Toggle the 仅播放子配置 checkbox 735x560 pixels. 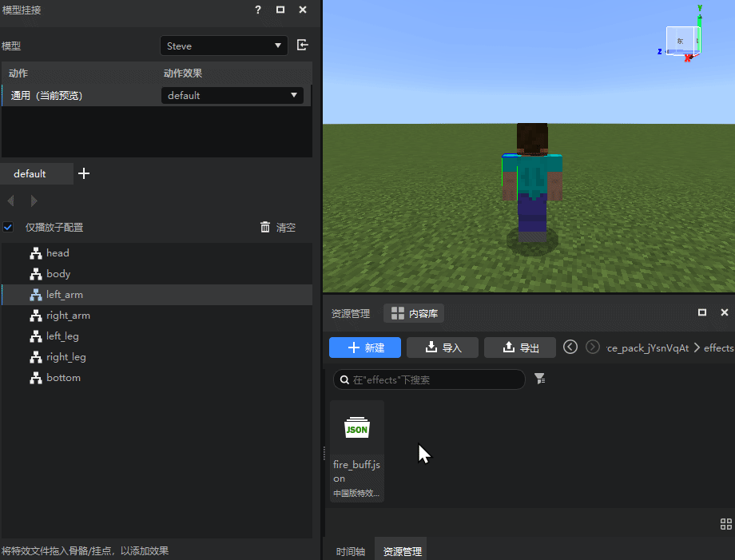coord(8,228)
